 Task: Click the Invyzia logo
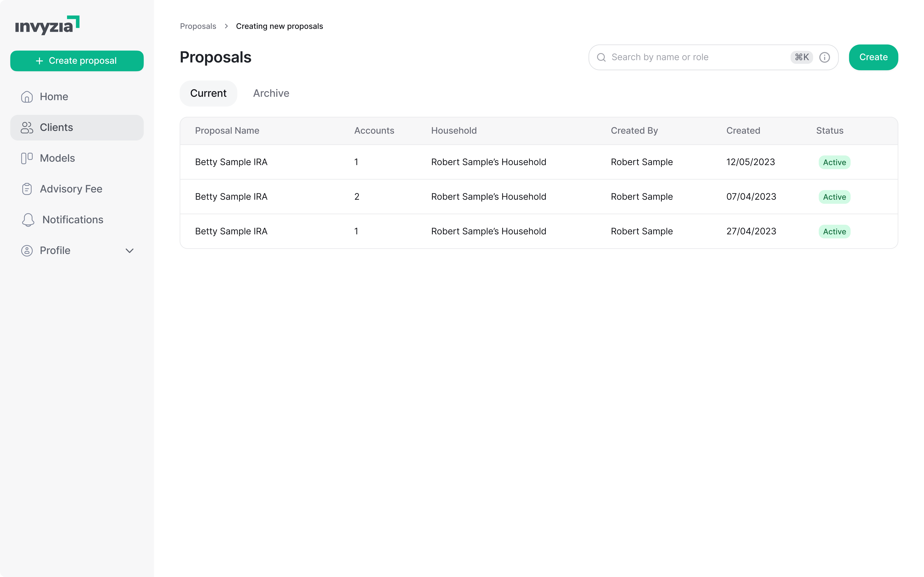(x=47, y=25)
